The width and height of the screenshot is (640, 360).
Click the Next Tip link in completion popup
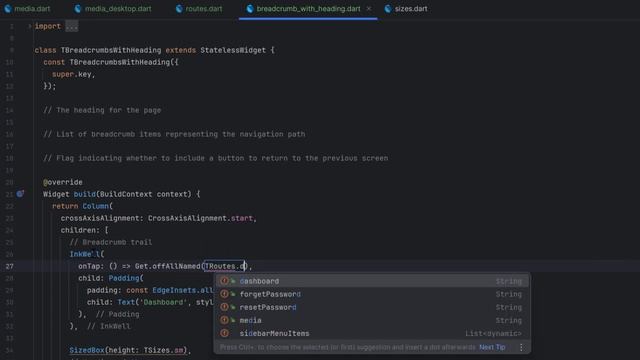coord(492,347)
